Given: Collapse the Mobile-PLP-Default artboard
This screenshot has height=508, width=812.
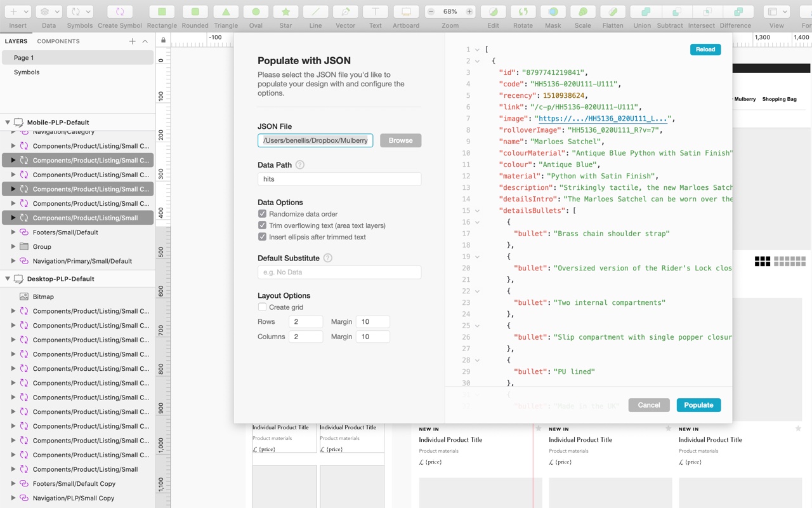Looking at the screenshot, I should pyautogui.click(x=6, y=121).
